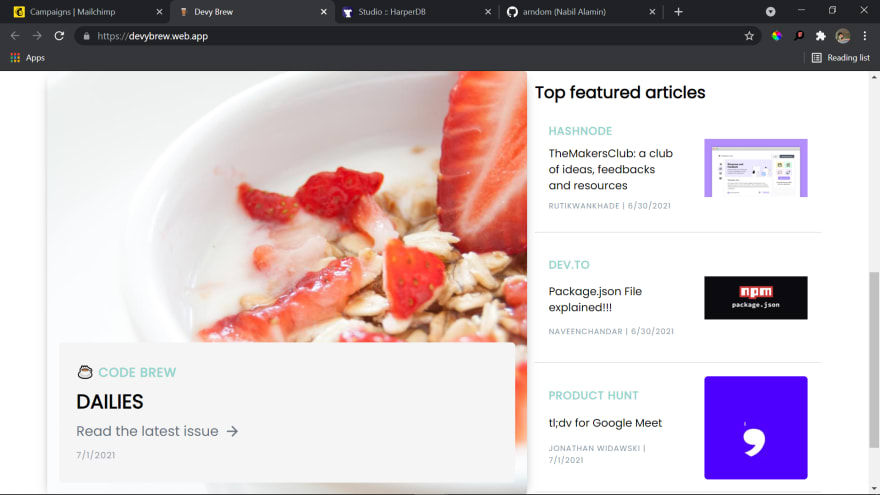Screen dimensions: 880x495
Task: Open TheMakersClub article title
Action: (611, 169)
